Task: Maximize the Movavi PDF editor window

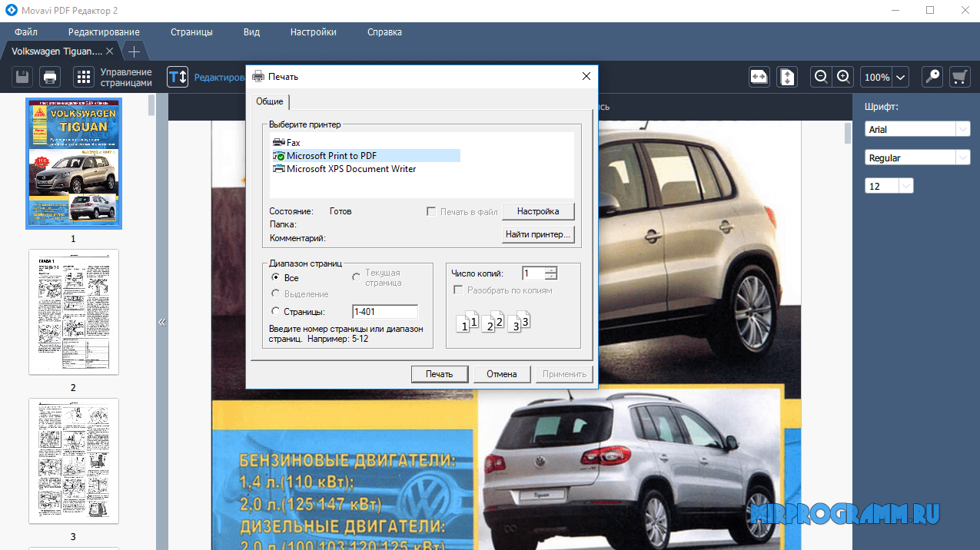Action: [x=930, y=10]
